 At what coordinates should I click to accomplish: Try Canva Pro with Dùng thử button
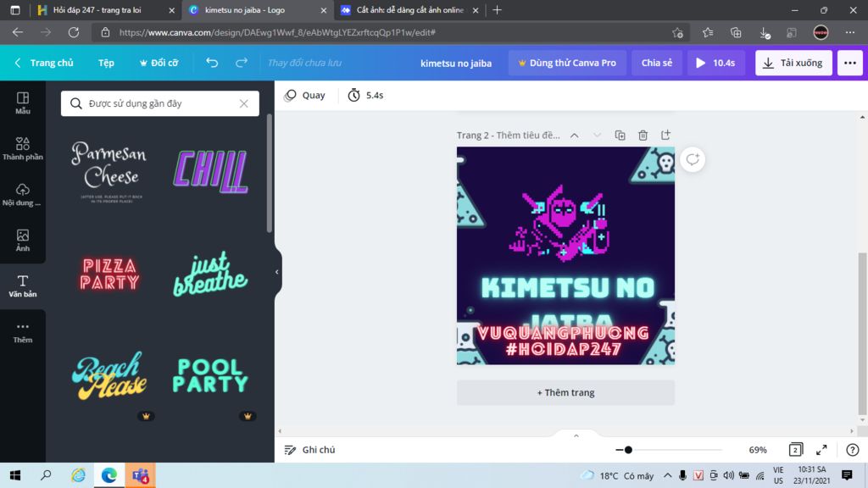[x=567, y=63]
